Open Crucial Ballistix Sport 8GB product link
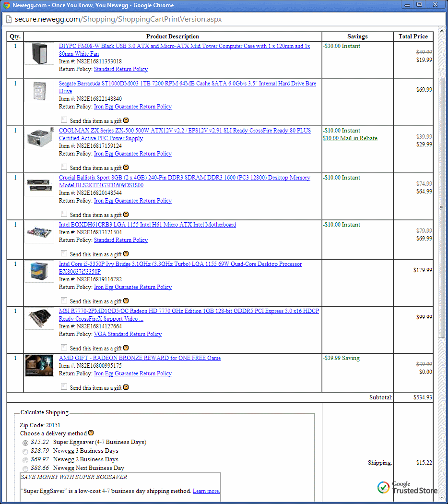448x504 pixels. click(184, 181)
